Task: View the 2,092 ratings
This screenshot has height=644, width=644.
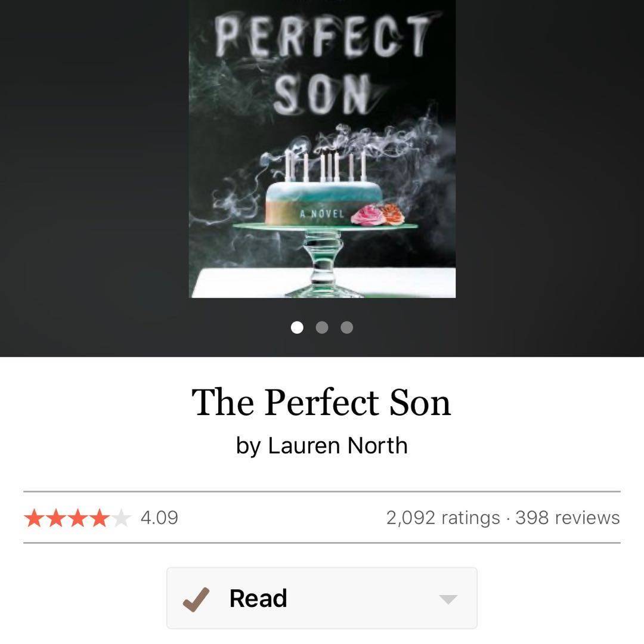Action: tap(442, 518)
